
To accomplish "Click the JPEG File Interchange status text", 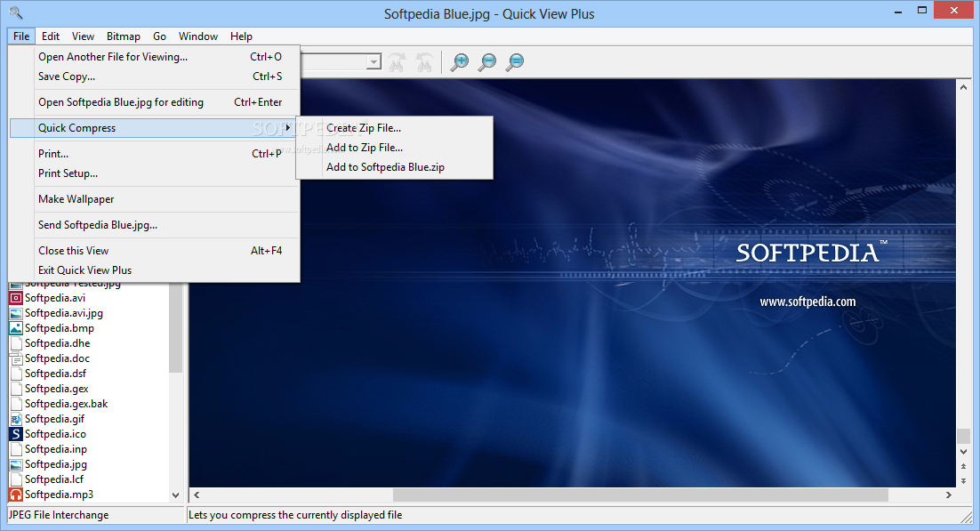I will (59, 515).
